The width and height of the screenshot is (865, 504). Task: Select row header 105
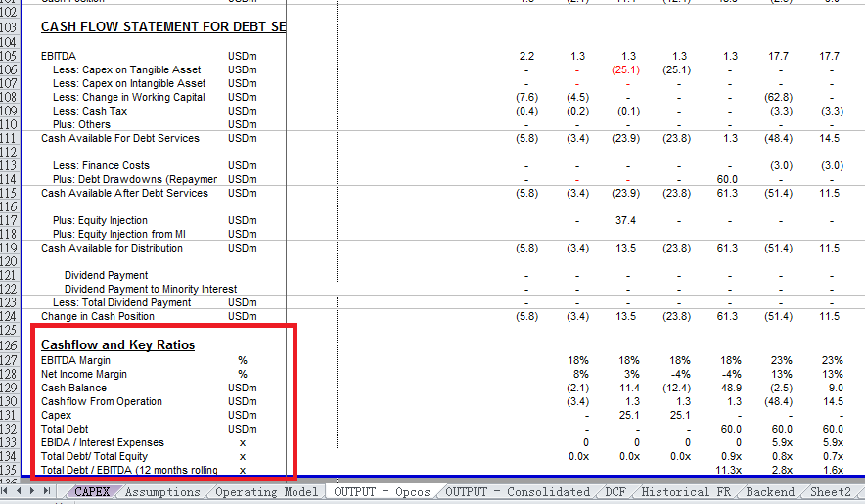click(x=10, y=56)
